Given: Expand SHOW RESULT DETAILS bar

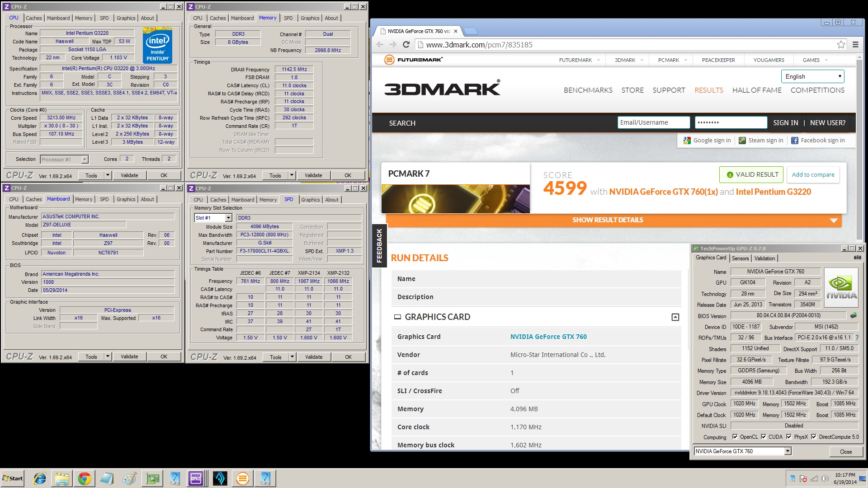Looking at the screenshot, I should 614,220.
